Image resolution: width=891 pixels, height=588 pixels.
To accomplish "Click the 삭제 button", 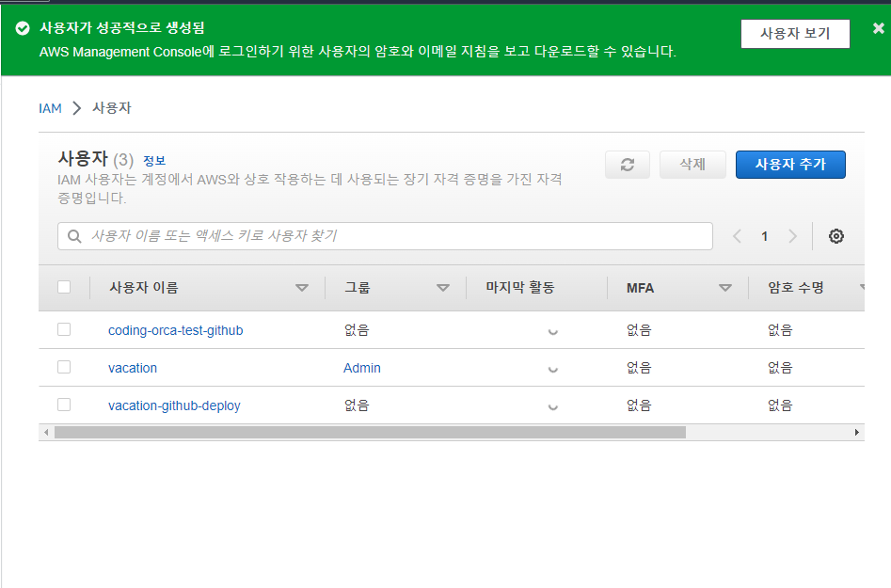I will [x=692, y=165].
